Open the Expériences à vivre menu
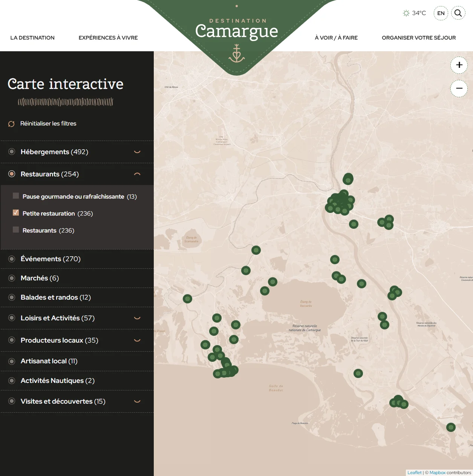Screen dimensions: 473x476 click(x=108, y=38)
